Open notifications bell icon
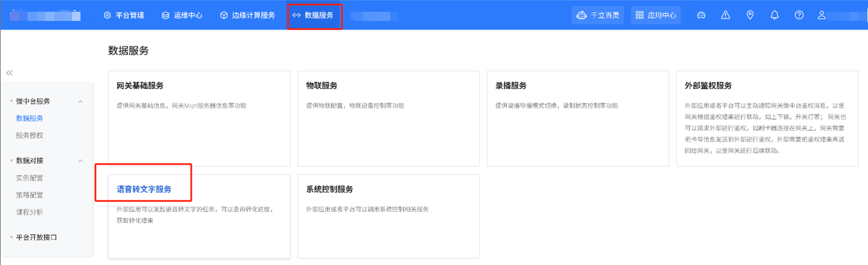This screenshot has width=868, height=265. click(774, 15)
